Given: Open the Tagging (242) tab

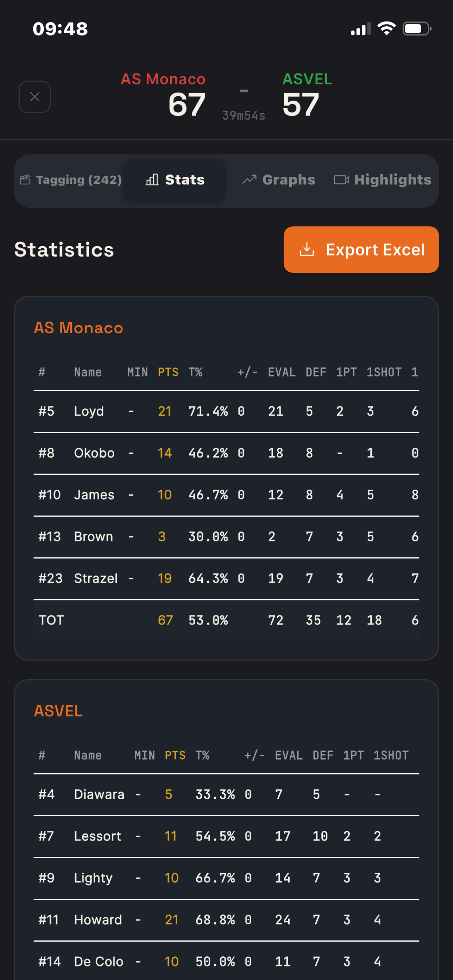Looking at the screenshot, I should click(x=71, y=180).
